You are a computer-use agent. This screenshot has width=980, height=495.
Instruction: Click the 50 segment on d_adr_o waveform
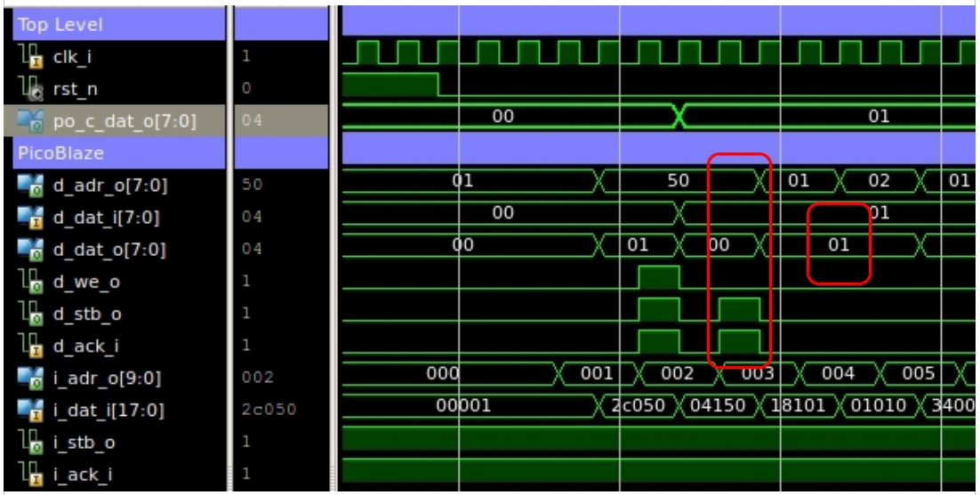[x=678, y=181]
